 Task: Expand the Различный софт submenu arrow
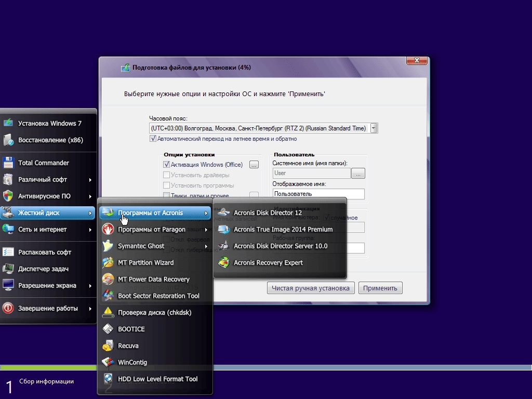point(90,179)
